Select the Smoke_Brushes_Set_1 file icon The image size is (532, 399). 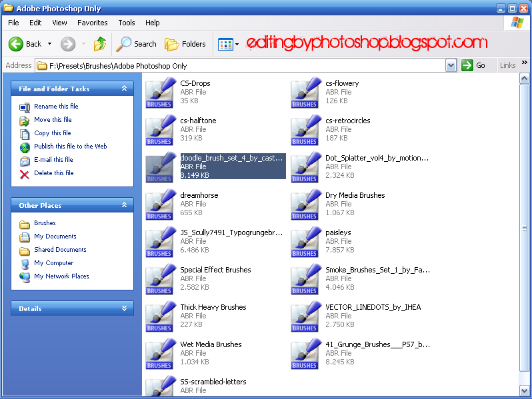(306, 279)
